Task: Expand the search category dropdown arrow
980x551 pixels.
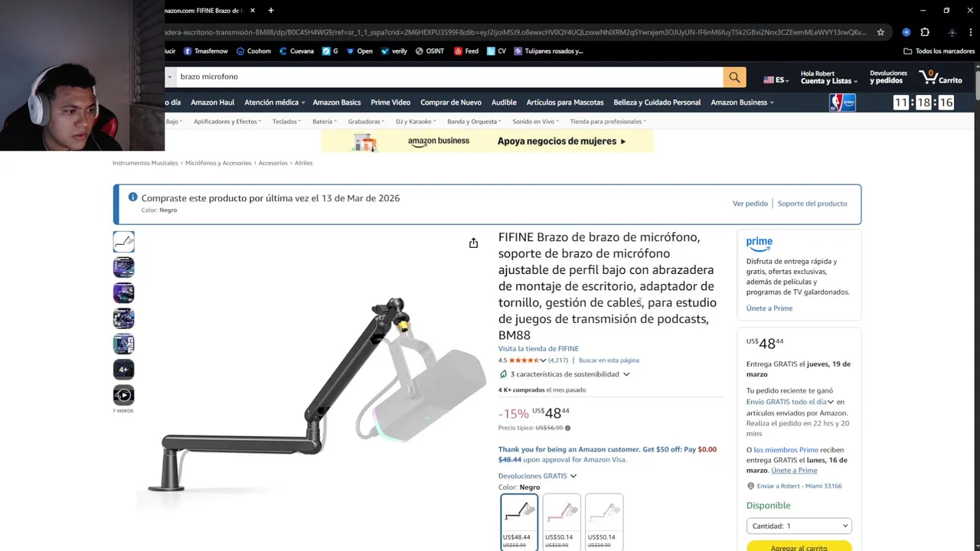Action: click(x=170, y=77)
